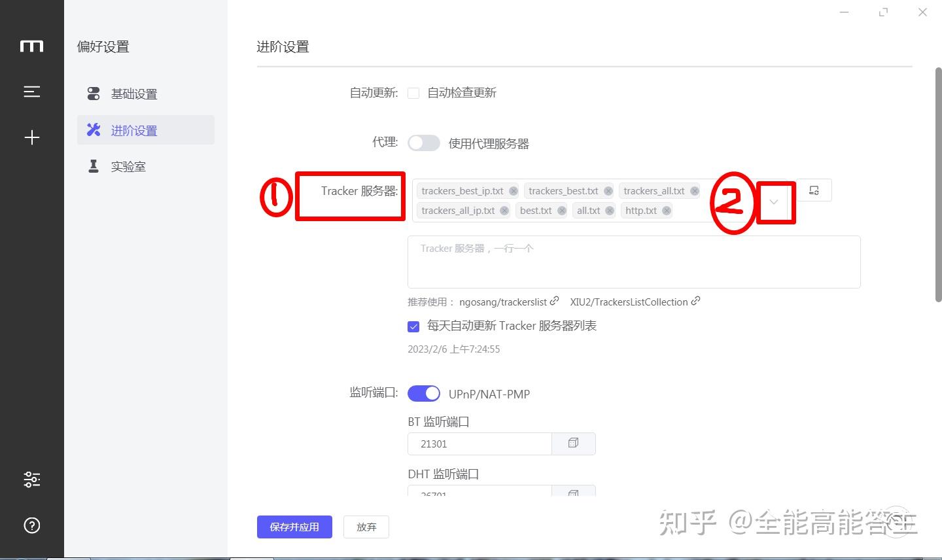Image resolution: width=942 pixels, height=560 pixels.
Task: Expand the tracker source dropdown chevron
Action: click(774, 203)
